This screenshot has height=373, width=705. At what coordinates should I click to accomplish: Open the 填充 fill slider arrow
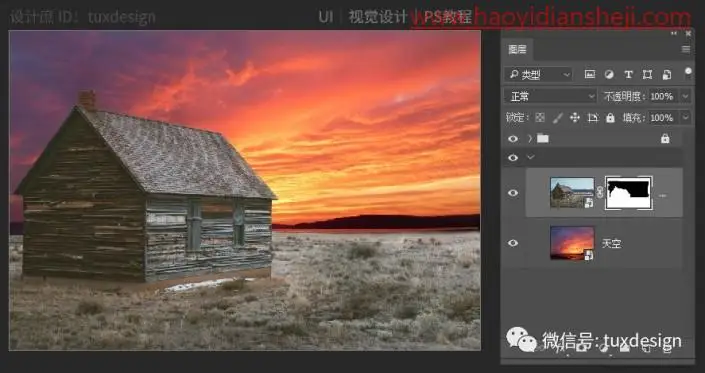[685, 118]
